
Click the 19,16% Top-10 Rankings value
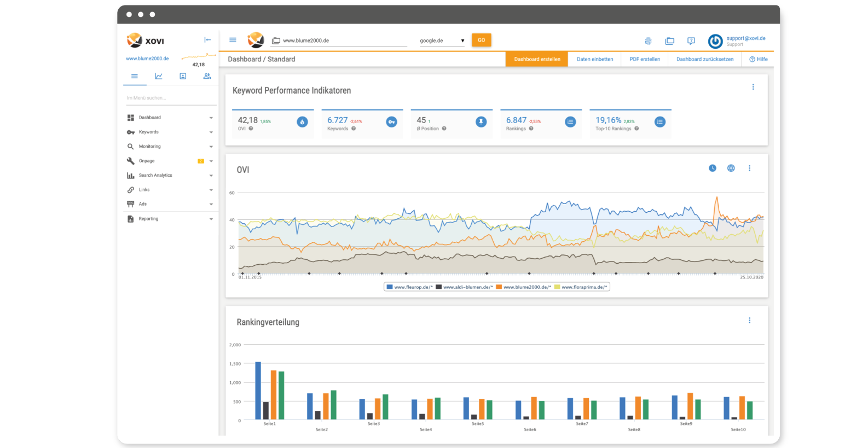(609, 120)
